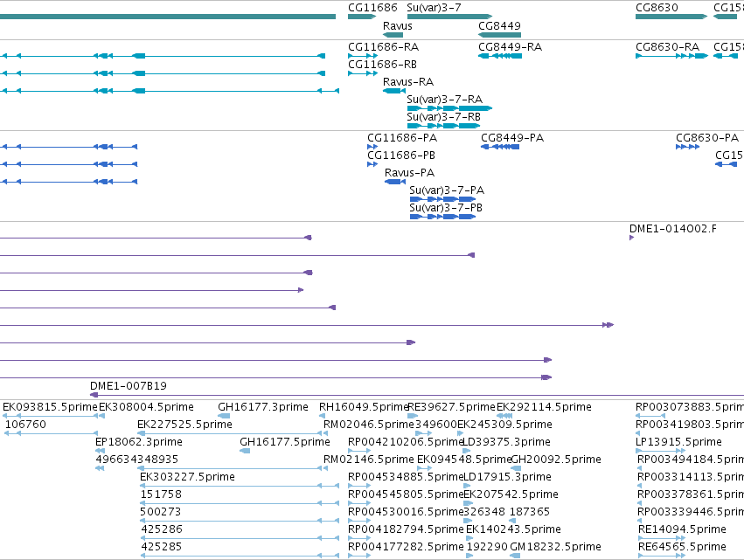This screenshot has height=560, width=744.
Task: Click the Ravus-RA transcript label
Action: [408, 82]
